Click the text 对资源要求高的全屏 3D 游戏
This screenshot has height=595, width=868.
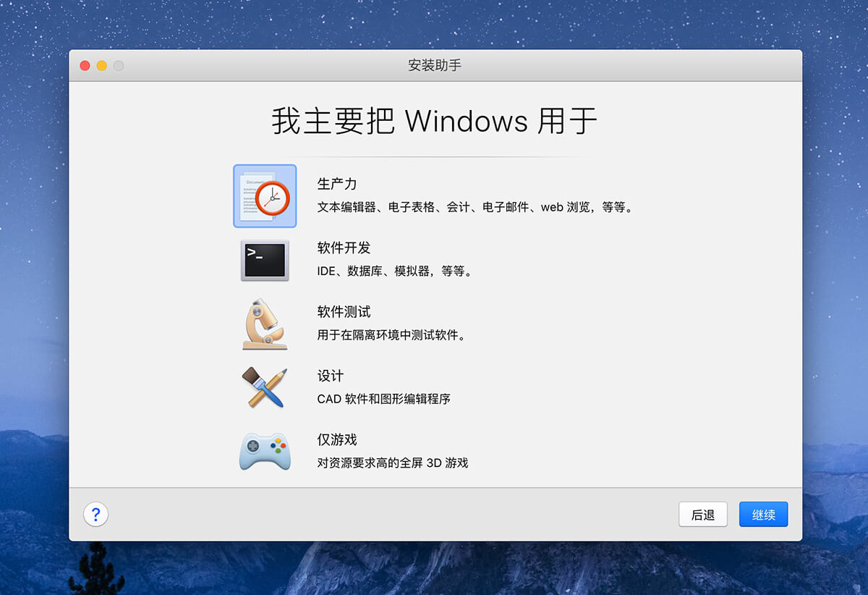[393, 463]
